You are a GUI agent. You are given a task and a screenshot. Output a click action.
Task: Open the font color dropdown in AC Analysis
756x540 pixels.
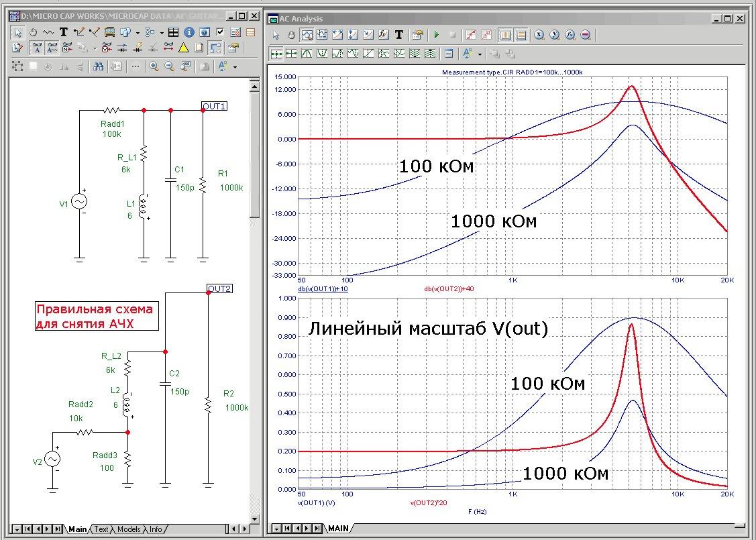[480, 54]
